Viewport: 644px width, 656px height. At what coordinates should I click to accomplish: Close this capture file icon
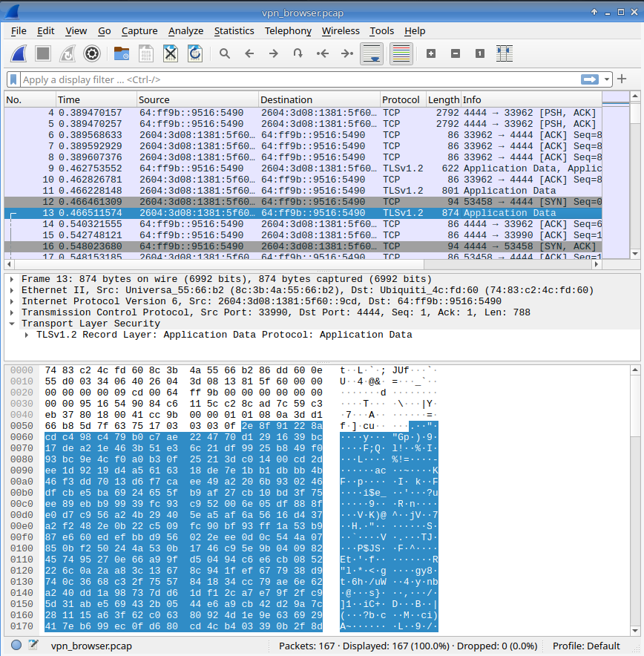[171, 53]
